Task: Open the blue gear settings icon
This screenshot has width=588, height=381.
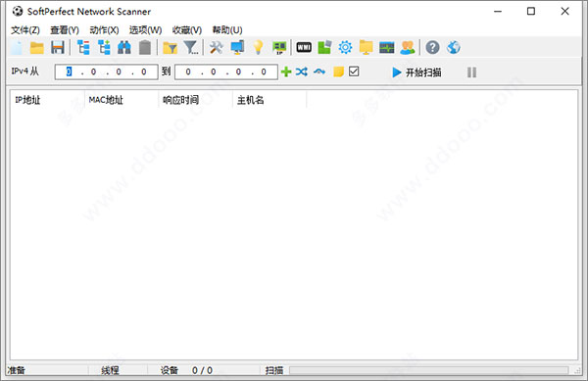Action: [x=345, y=48]
